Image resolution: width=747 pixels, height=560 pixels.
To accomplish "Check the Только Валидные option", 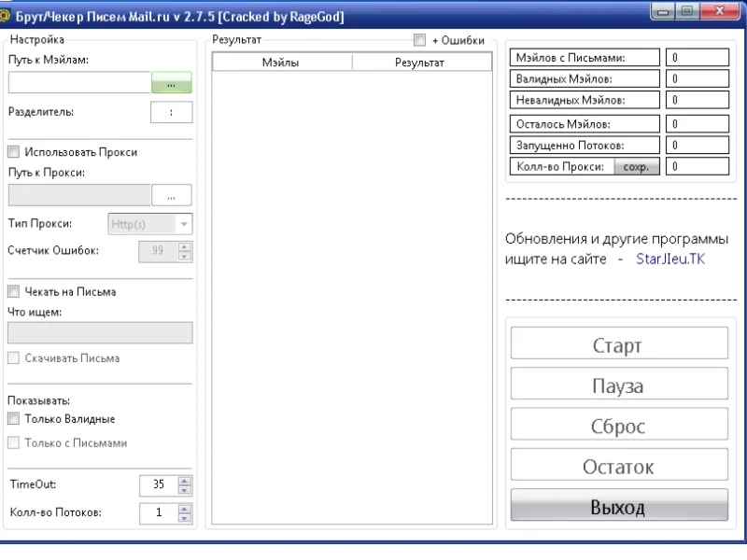I will tap(14, 419).
